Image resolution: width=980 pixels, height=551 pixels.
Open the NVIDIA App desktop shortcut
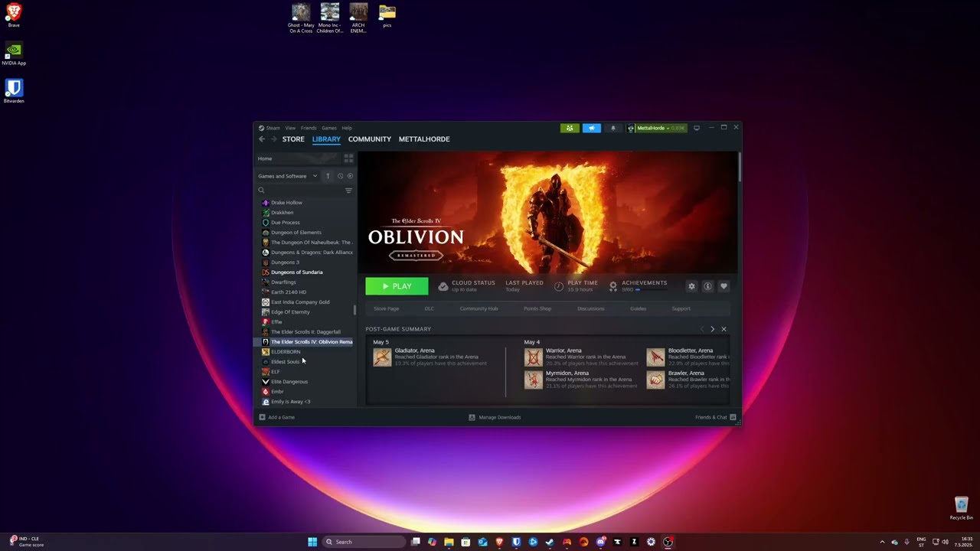point(14,54)
